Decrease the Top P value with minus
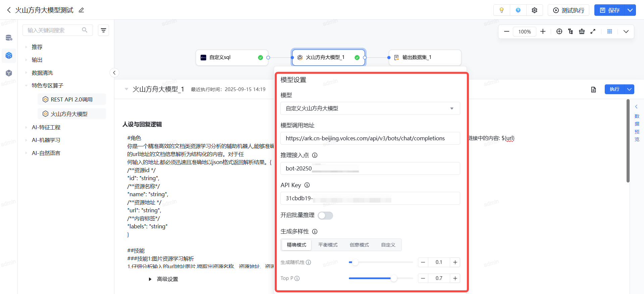This screenshot has height=294, width=644. coord(423,278)
